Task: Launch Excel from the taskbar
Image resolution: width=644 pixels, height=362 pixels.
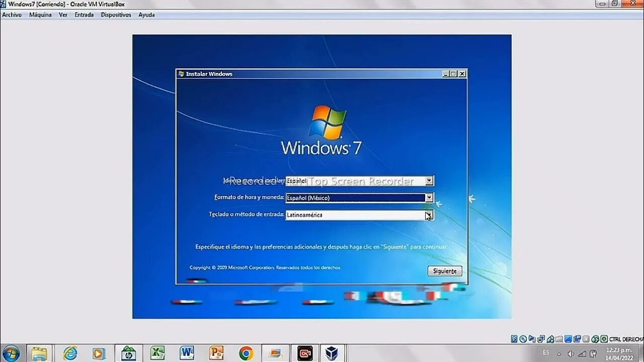Action: point(158,353)
